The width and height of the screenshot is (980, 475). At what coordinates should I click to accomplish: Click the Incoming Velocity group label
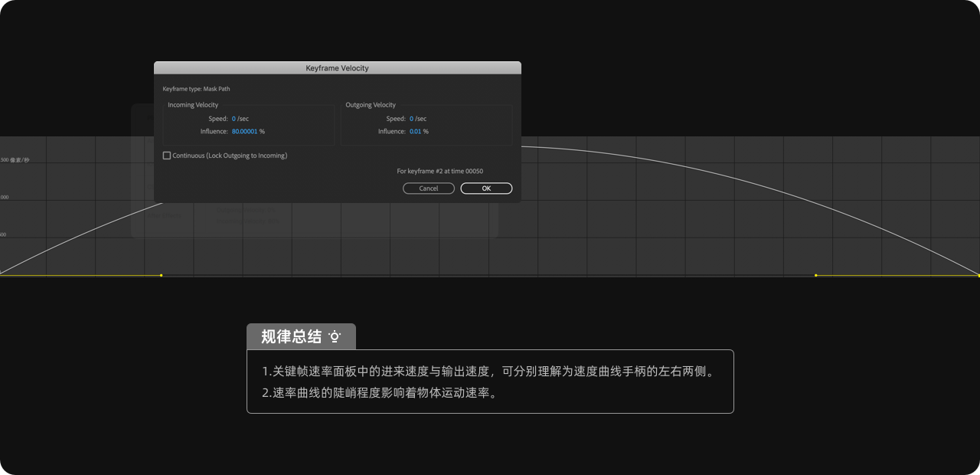tap(193, 105)
